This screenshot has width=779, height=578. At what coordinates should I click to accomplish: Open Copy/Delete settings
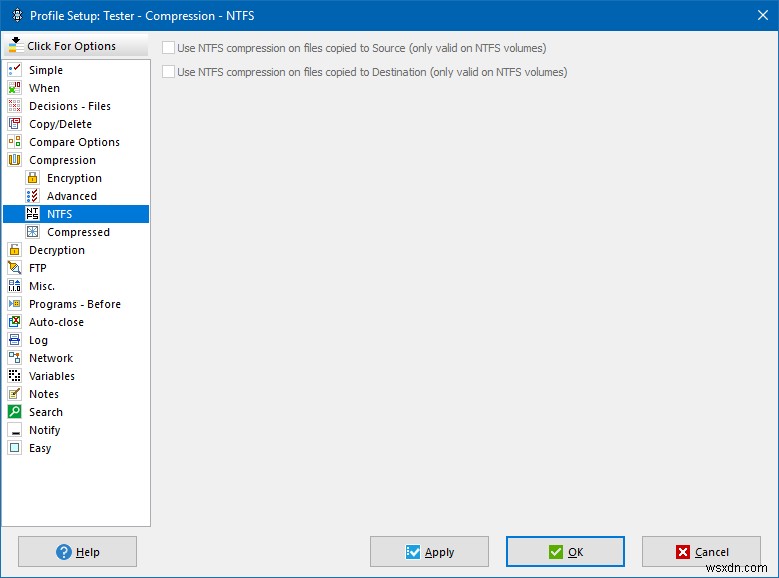(60, 124)
